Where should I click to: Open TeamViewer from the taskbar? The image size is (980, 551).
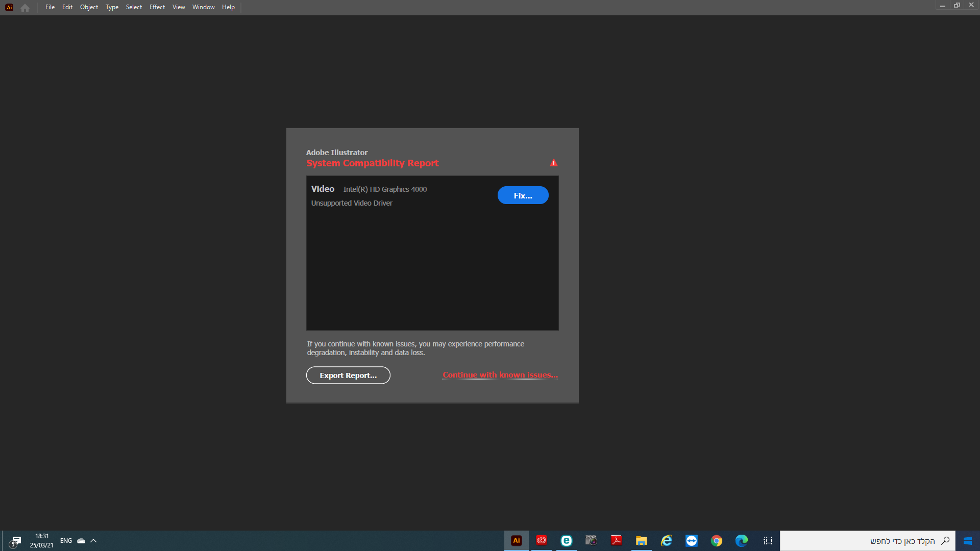pos(692,541)
